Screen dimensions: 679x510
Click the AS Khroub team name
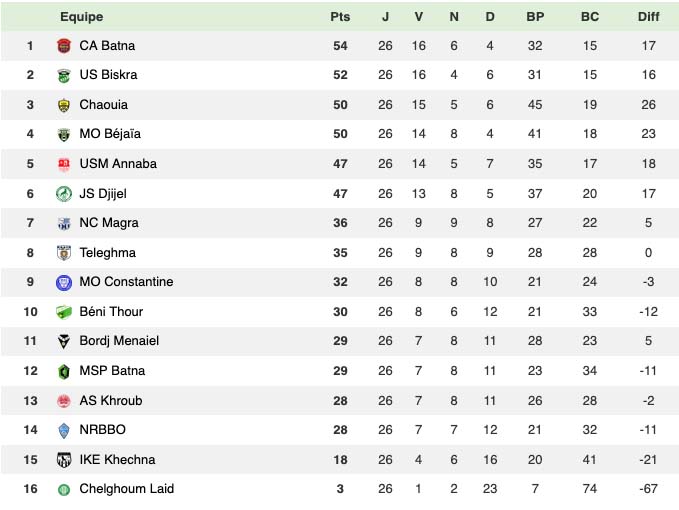coord(110,401)
